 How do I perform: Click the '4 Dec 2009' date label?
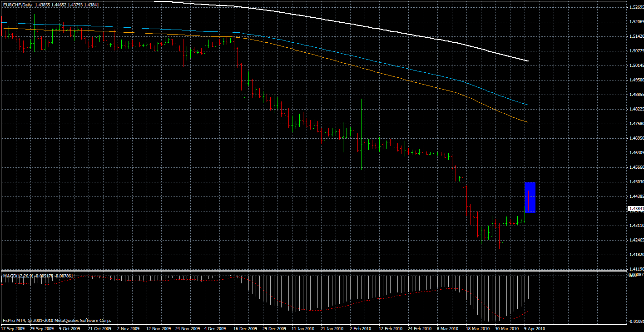[x=216, y=328]
